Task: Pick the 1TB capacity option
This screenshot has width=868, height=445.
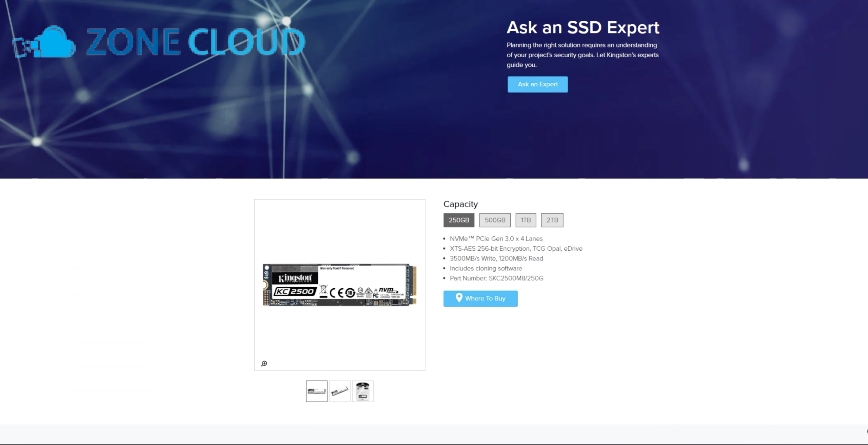Action: 526,220
